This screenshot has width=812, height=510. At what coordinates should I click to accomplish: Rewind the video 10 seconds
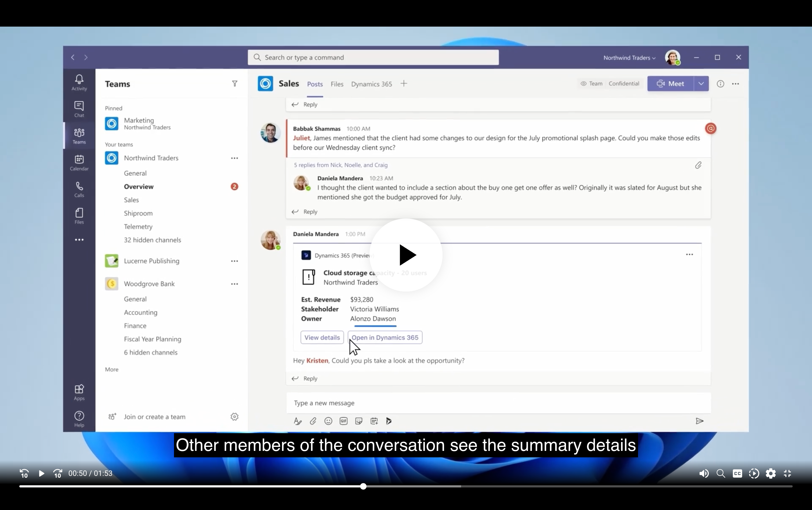point(24,473)
